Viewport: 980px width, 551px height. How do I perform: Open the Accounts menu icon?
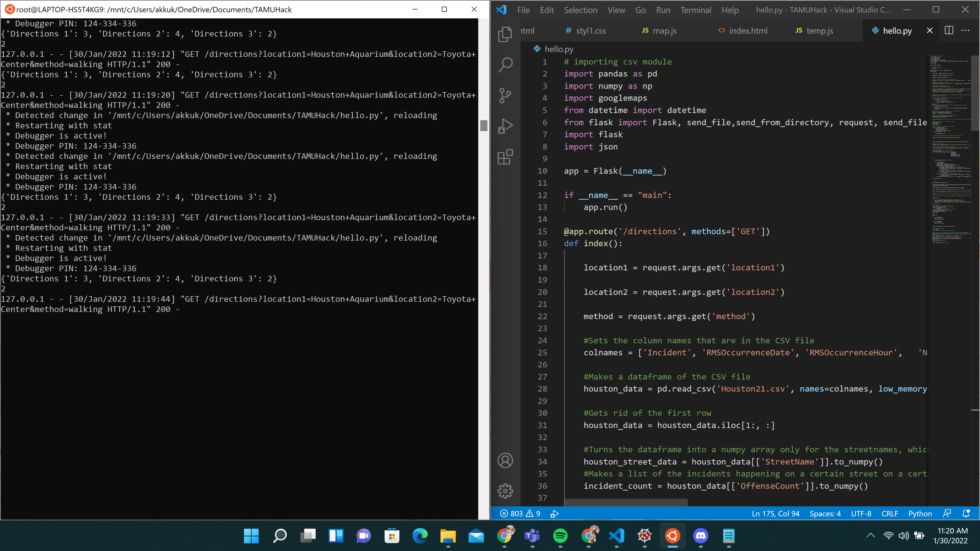click(505, 460)
